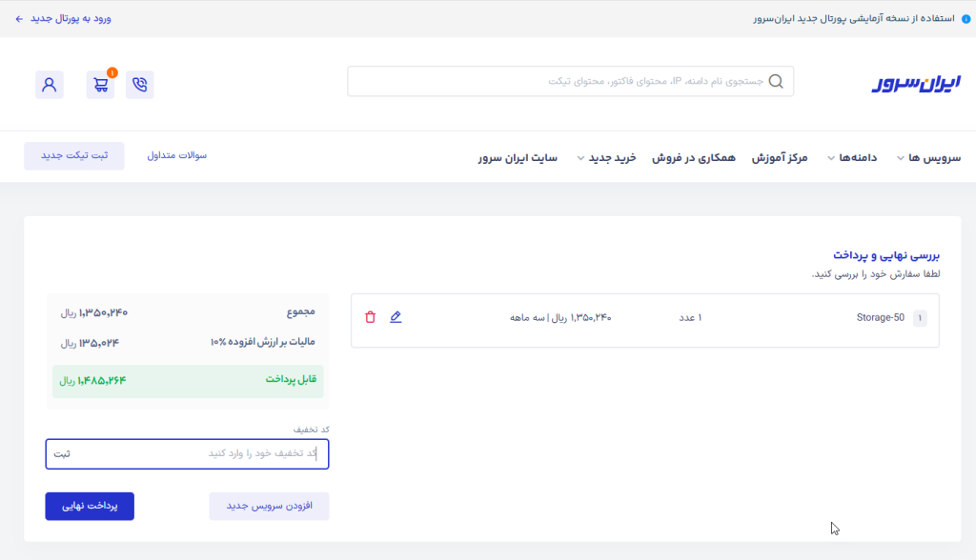
Task: Follow the ورود به پورتال جدید link
Action: (64, 18)
